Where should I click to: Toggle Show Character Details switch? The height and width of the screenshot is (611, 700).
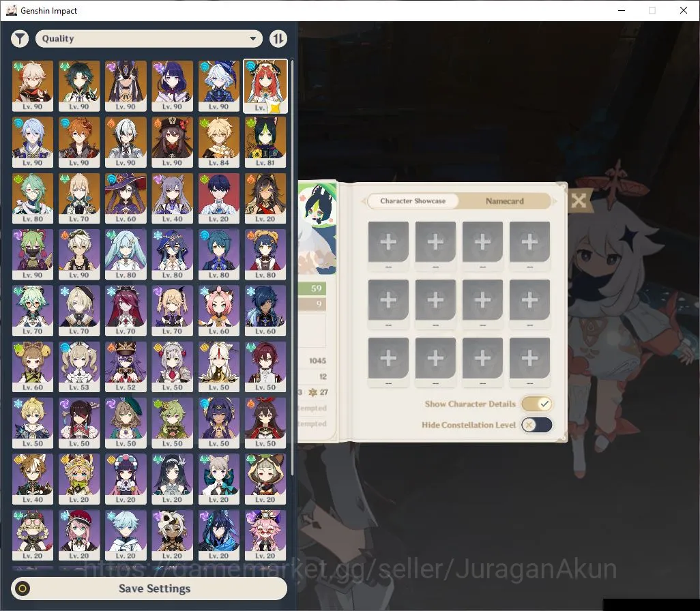[x=537, y=404]
